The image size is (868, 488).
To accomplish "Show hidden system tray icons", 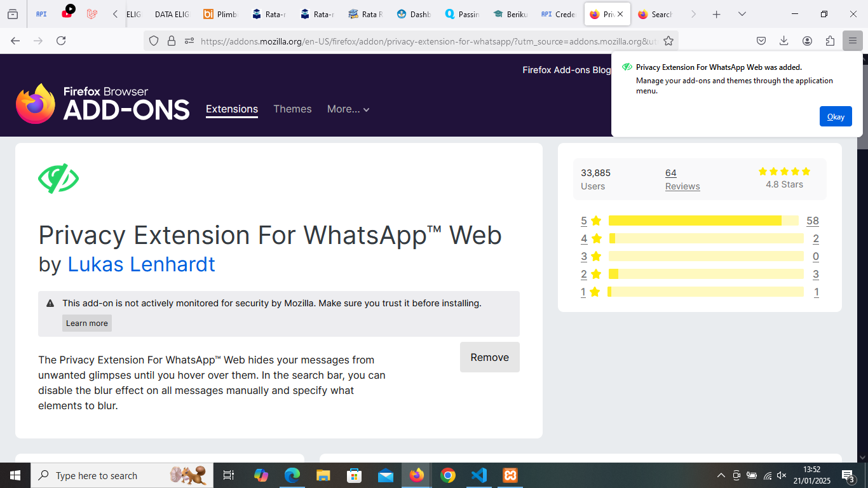I will pos(721,475).
